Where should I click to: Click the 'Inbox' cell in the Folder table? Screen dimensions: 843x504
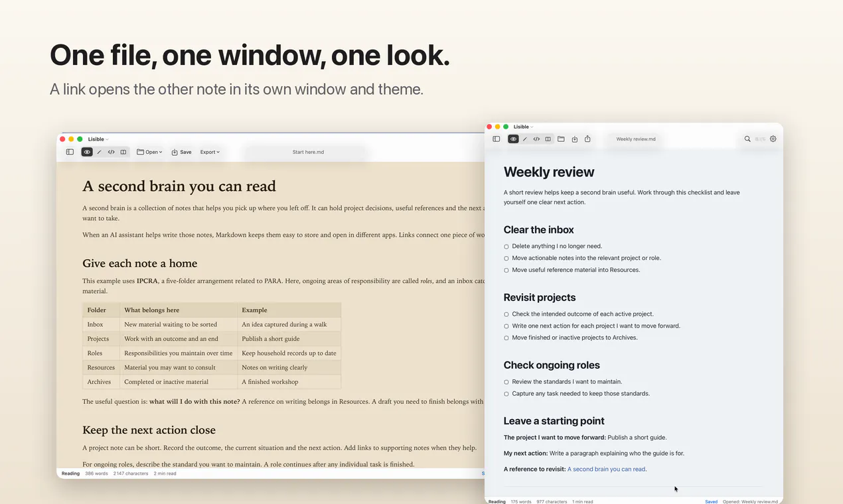pyautogui.click(x=102, y=324)
